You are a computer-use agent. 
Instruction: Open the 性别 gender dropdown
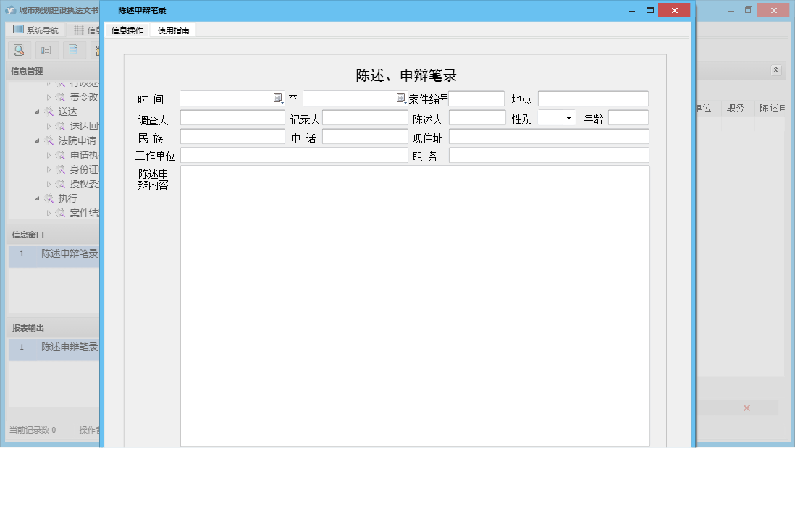coord(568,117)
